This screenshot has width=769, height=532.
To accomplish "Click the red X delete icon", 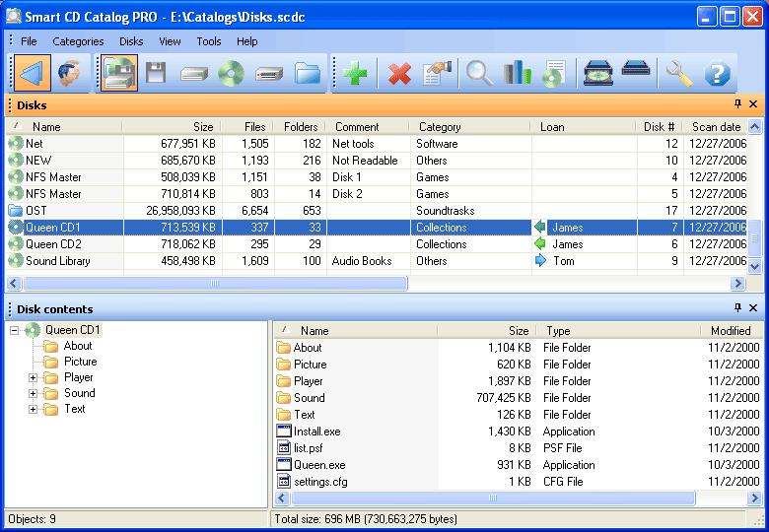I will coord(399,74).
